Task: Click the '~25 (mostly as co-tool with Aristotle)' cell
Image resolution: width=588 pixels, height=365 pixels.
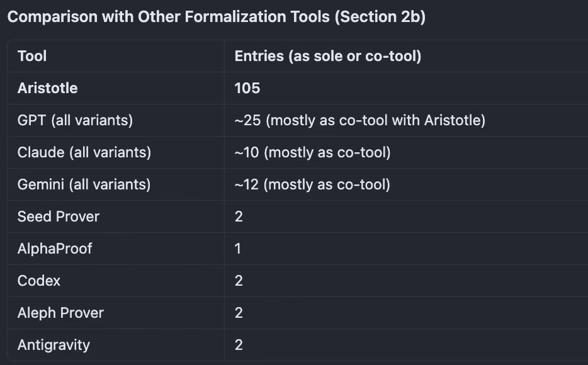Action: (359, 120)
